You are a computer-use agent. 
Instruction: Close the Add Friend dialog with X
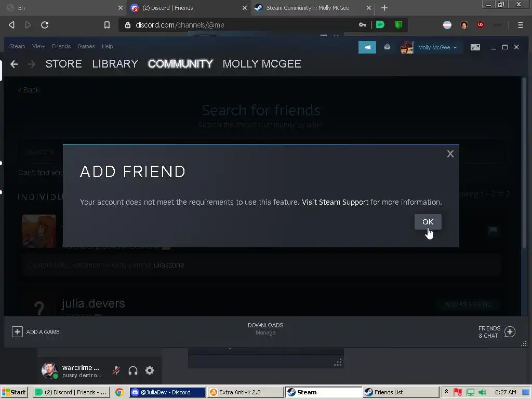point(450,154)
